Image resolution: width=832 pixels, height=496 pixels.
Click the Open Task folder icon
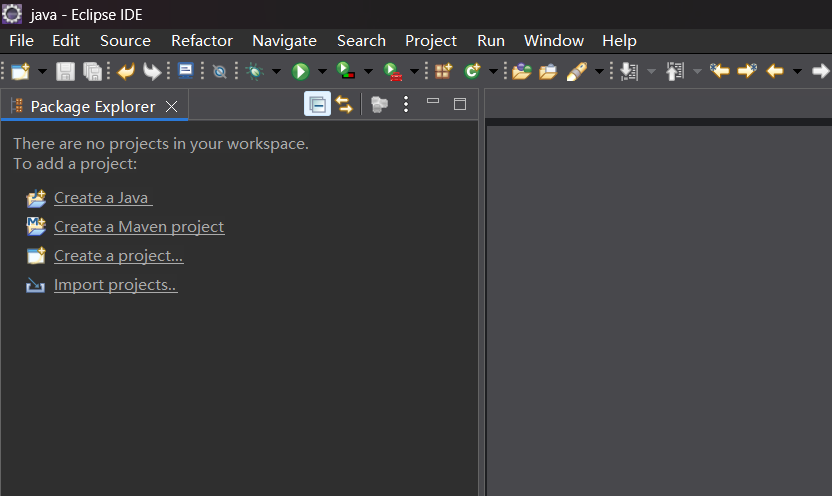tap(548, 71)
